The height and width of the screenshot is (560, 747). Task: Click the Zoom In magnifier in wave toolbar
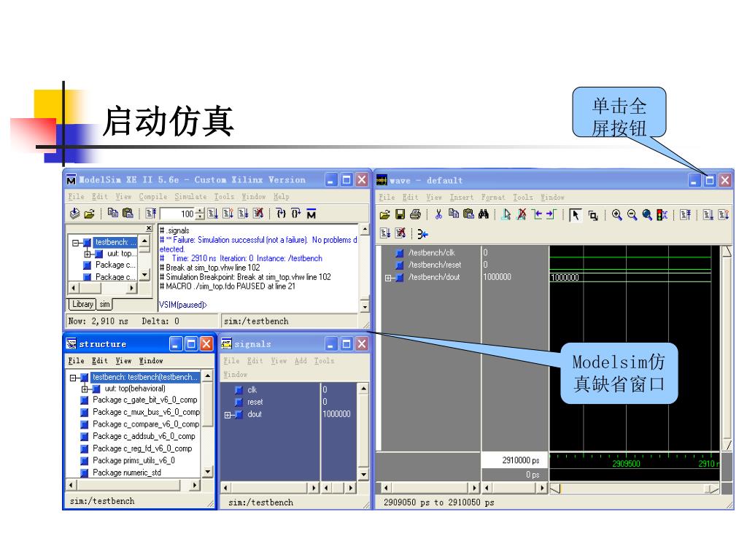(617, 215)
